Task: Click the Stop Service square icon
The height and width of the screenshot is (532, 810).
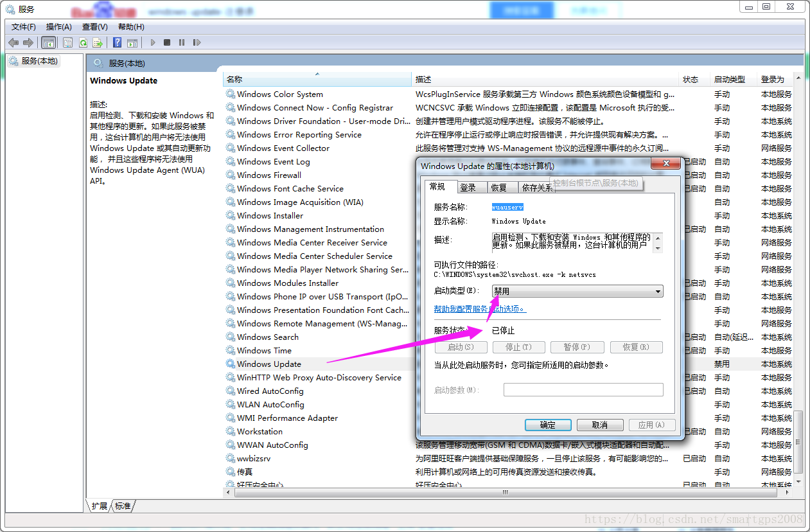Action: 167,42
